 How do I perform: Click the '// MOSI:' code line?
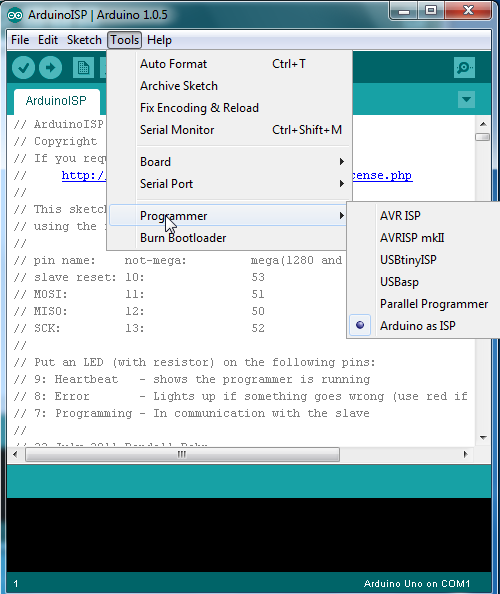click(139, 294)
